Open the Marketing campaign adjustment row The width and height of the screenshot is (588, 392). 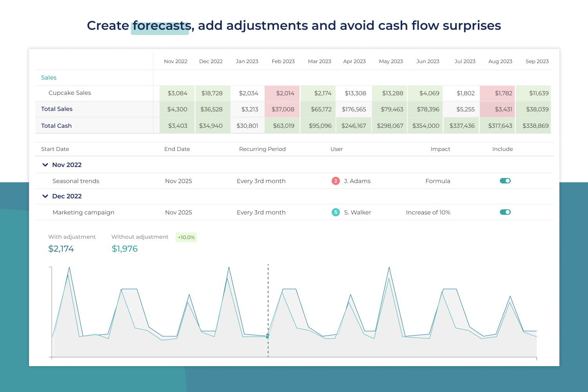point(294,212)
